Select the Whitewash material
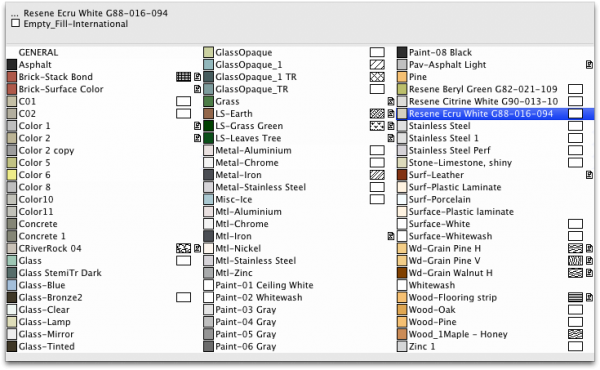 [x=432, y=285]
